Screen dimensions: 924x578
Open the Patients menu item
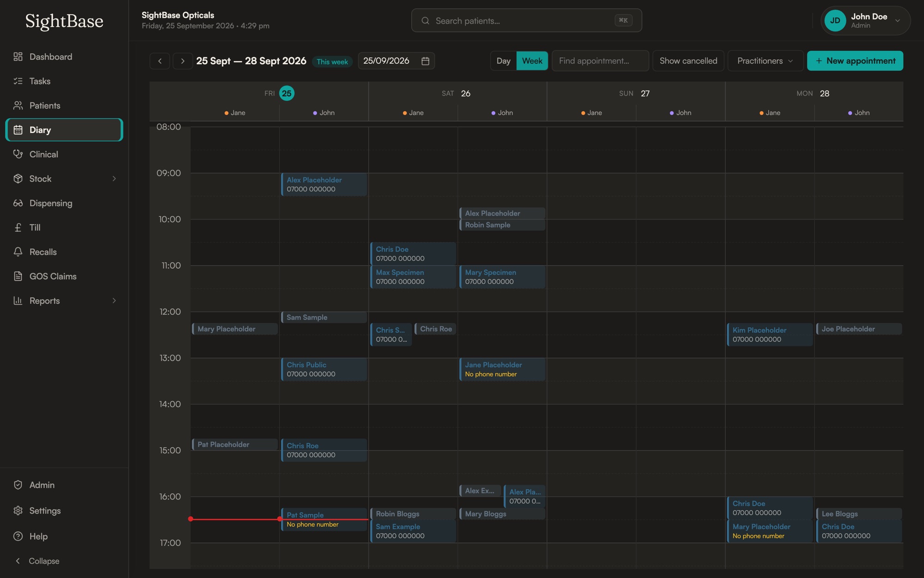[64, 105]
